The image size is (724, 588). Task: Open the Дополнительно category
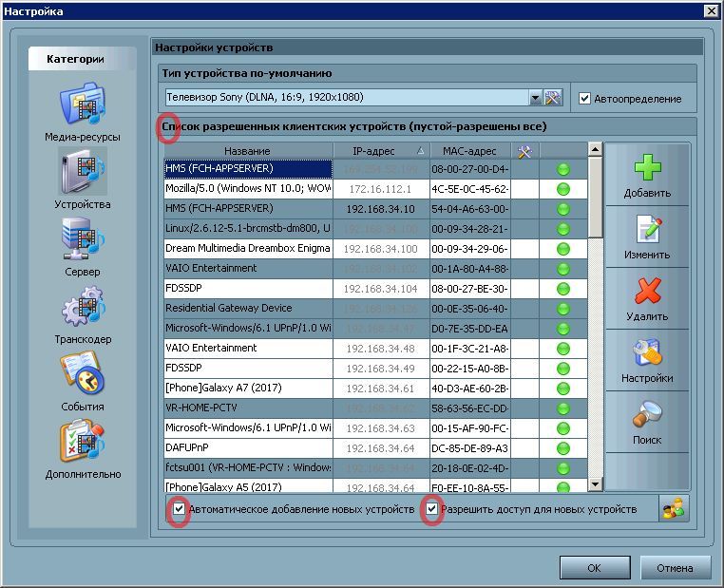82,448
